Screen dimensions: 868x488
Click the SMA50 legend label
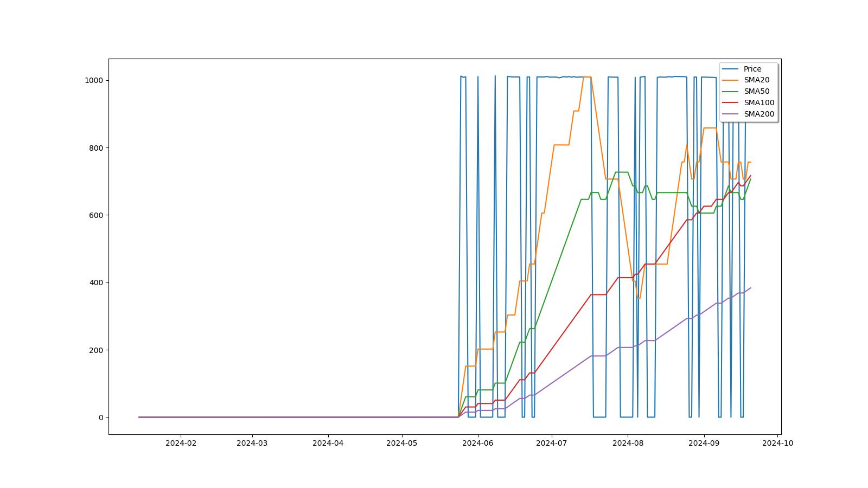pos(756,92)
